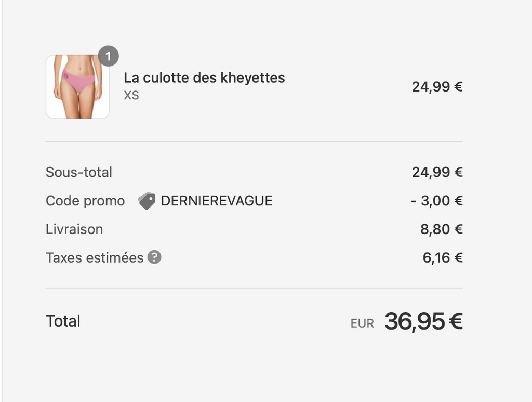Click the product name La culotte des kheyettes
The image size is (532, 402).
pos(204,78)
